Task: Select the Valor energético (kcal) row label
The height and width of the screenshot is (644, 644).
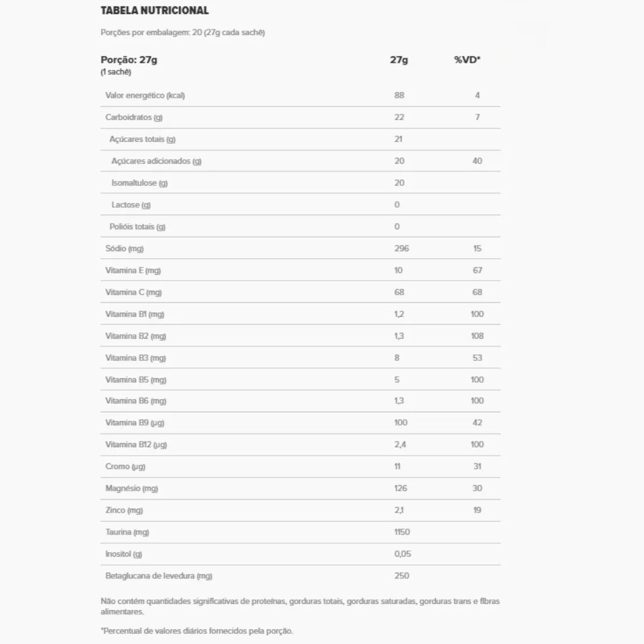Action: point(145,96)
